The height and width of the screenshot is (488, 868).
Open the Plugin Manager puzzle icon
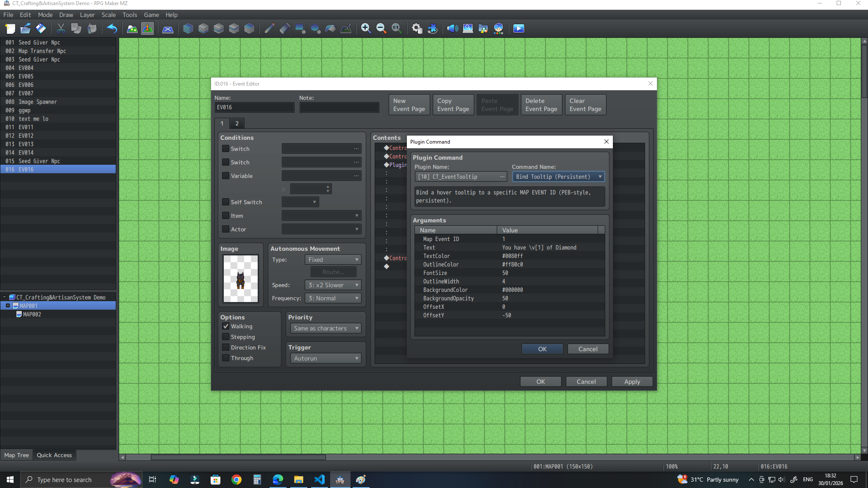(432, 28)
